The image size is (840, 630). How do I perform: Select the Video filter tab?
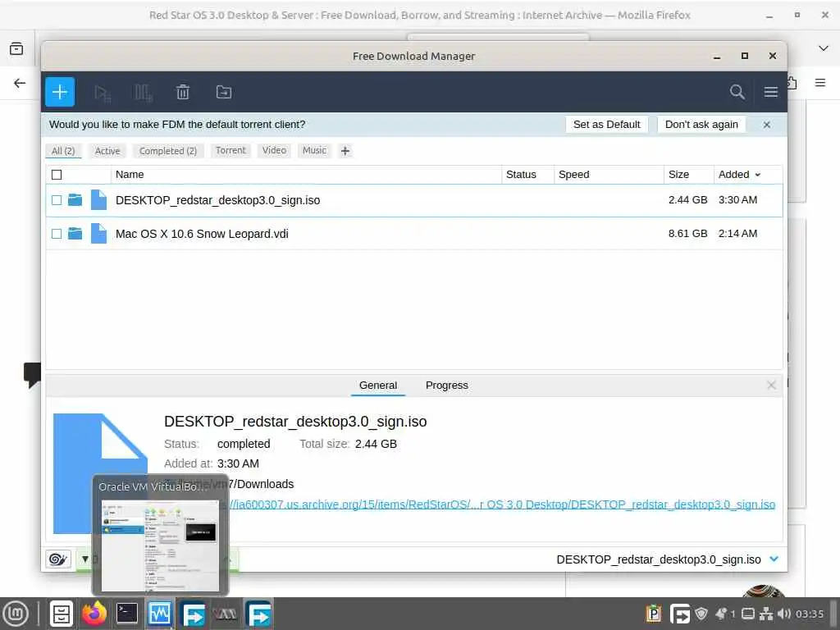[x=274, y=151]
